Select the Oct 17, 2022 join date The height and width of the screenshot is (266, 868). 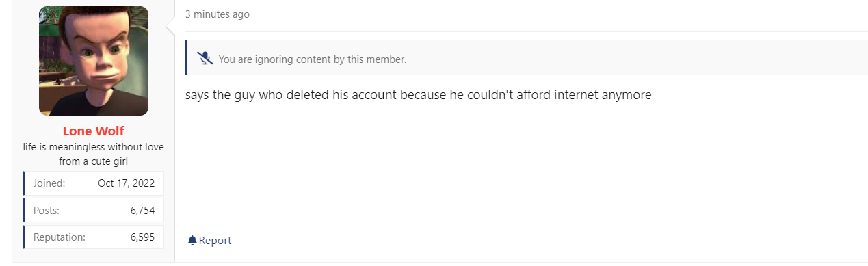(127, 183)
